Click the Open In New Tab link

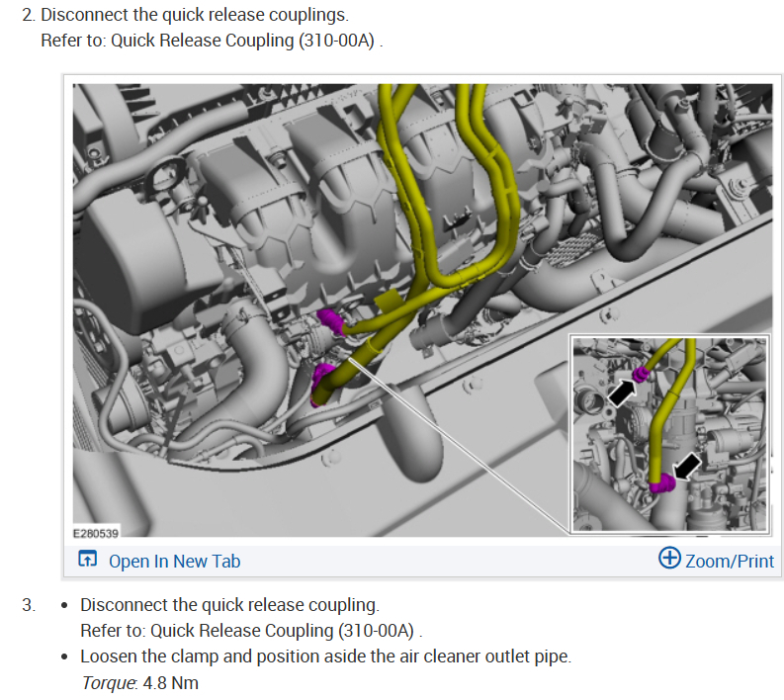click(175, 561)
